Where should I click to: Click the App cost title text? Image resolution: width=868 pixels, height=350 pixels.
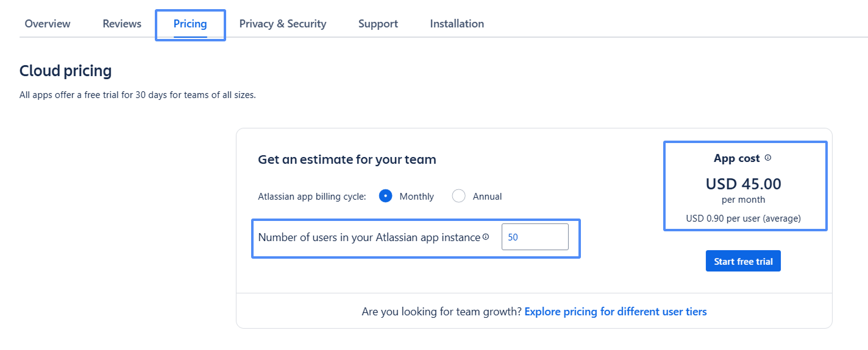(x=737, y=158)
